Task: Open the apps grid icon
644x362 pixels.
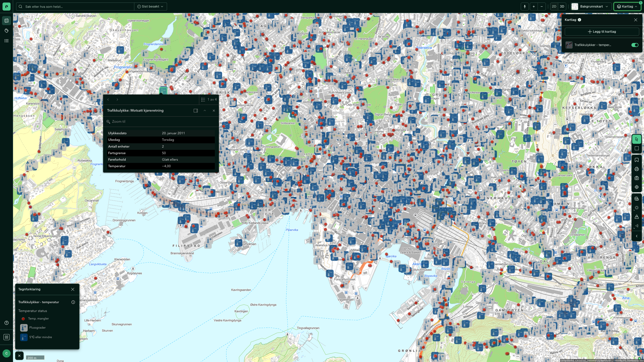Action: tap(7, 337)
